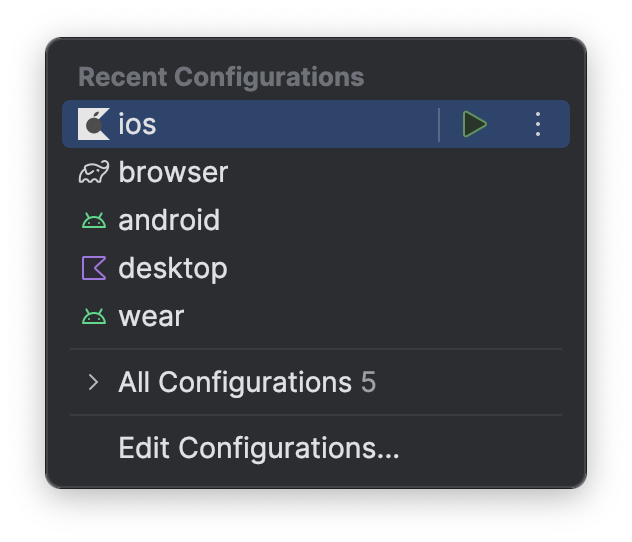Viewport: 632px width, 542px height.
Task: Click the Android icon beside android
Action: tap(94, 220)
